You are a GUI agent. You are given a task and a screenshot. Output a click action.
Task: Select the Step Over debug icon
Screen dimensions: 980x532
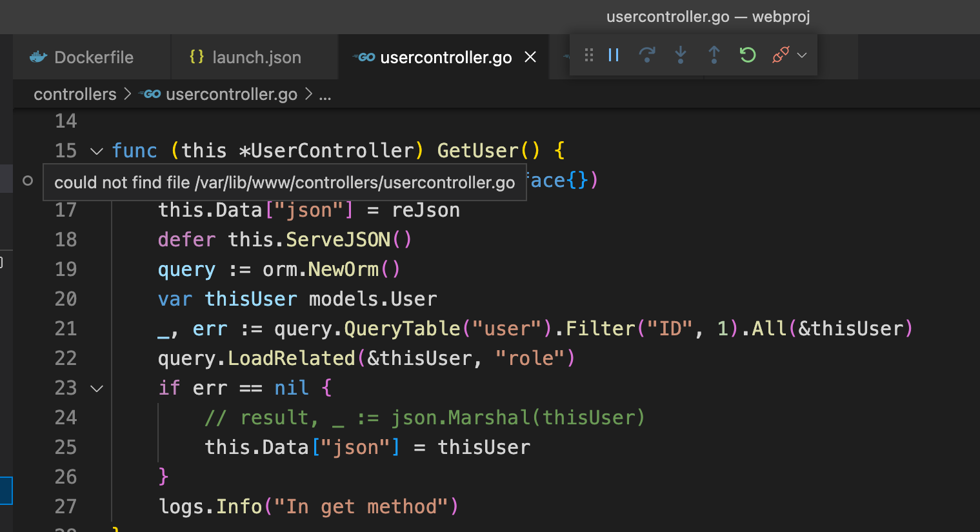(x=646, y=55)
